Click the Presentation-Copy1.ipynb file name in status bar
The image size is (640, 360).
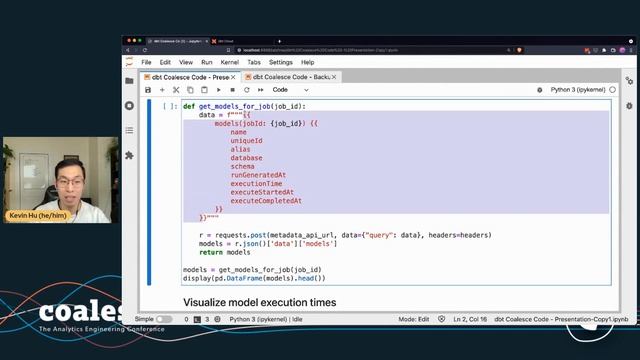561,319
